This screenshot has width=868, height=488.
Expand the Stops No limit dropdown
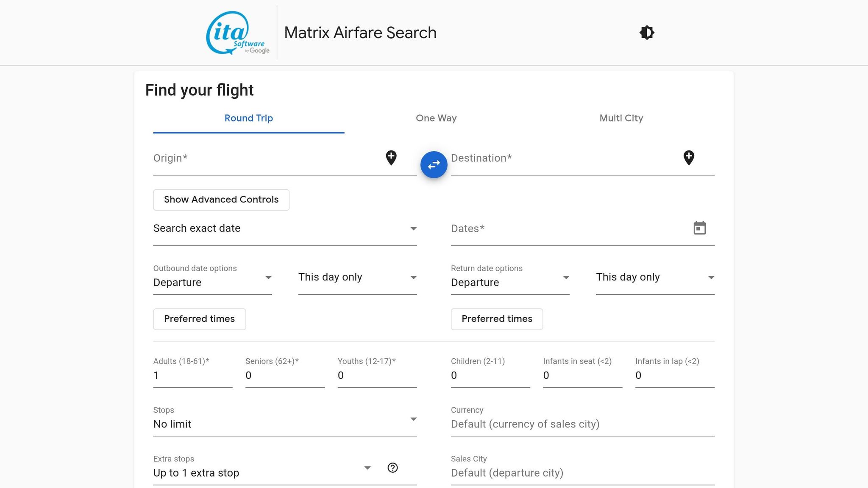(x=285, y=420)
